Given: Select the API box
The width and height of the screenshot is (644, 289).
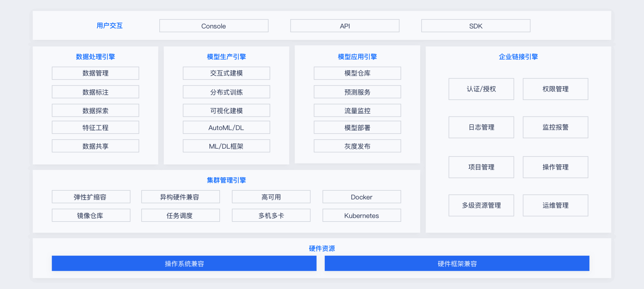Looking at the screenshot, I should [x=344, y=26].
